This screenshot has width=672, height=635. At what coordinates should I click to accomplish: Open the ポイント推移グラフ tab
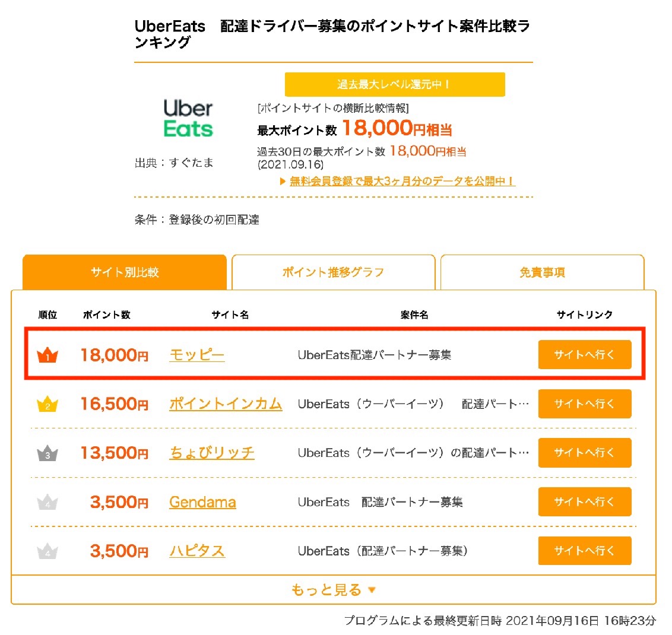click(334, 272)
